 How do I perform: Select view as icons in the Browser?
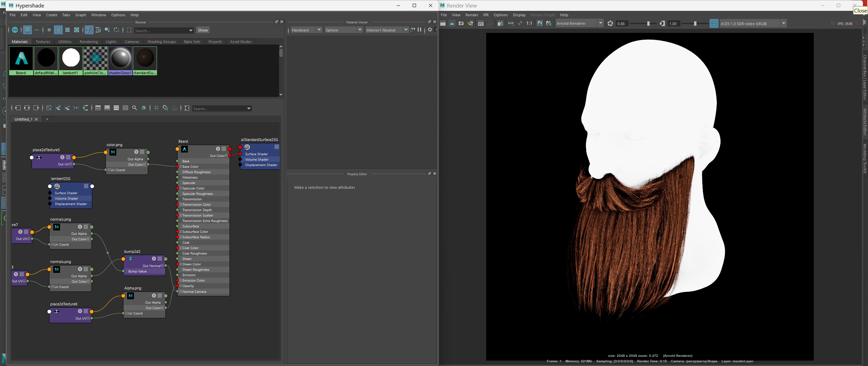tap(27, 30)
